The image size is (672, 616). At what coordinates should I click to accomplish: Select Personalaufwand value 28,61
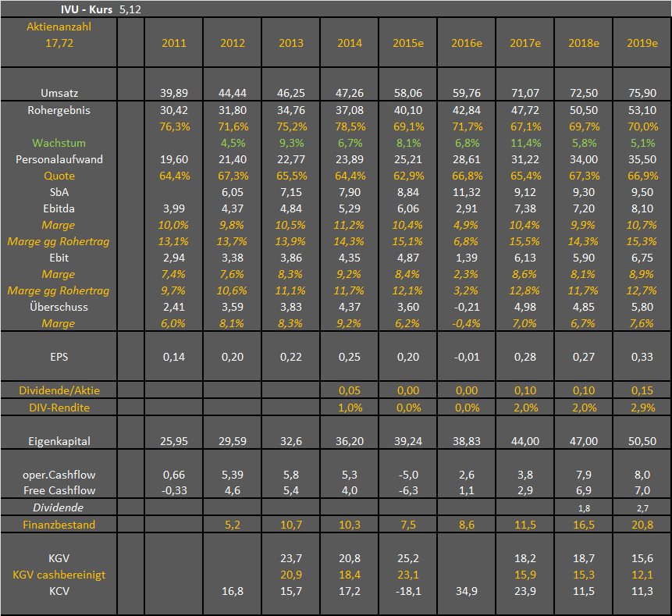[467, 159]
